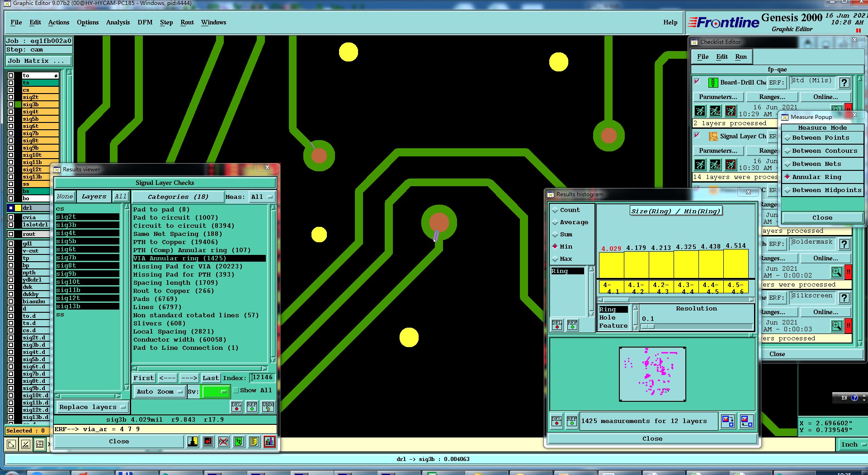Click the Index input field showing 12146

point(262,378)
